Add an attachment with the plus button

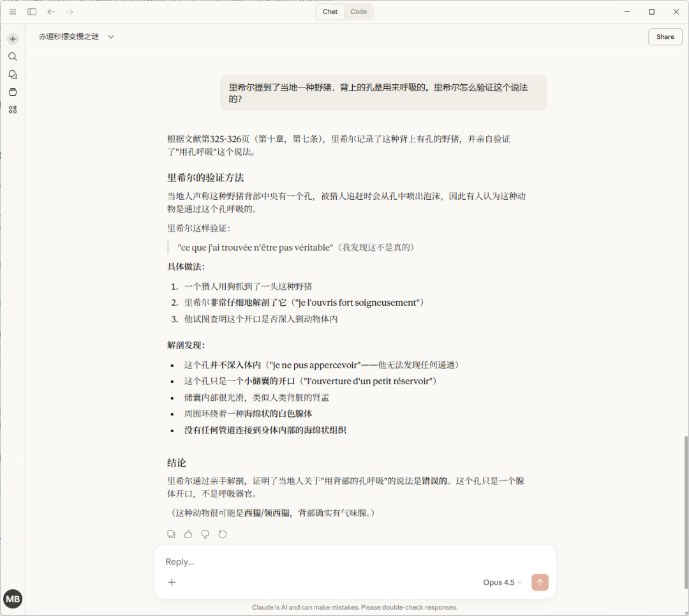[172, 582]
